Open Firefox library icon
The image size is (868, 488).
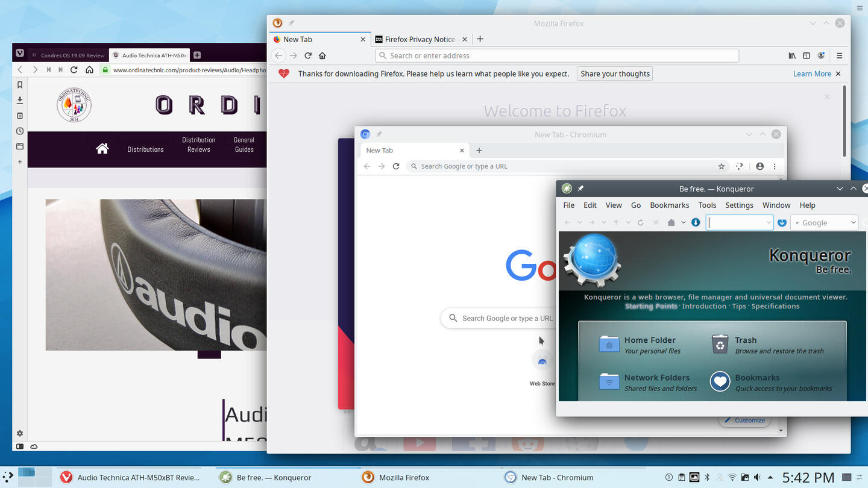click(792, 55)
